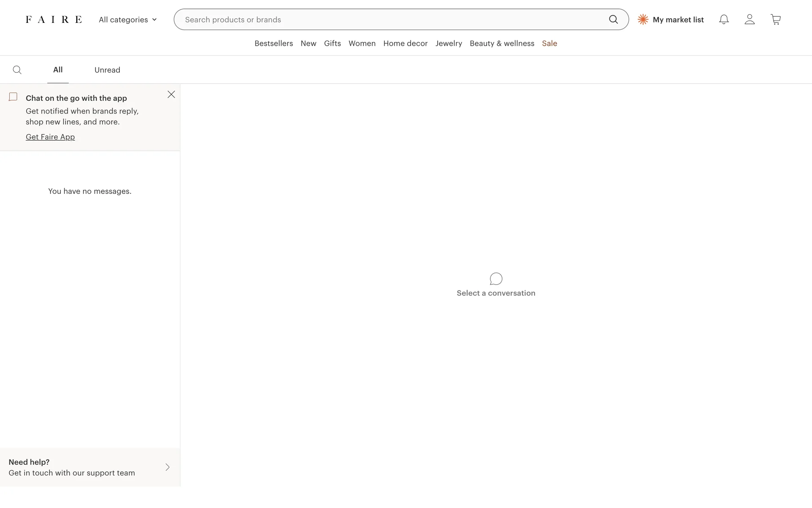
Task: Click the Get Faire App link
Action: point(50,137)
